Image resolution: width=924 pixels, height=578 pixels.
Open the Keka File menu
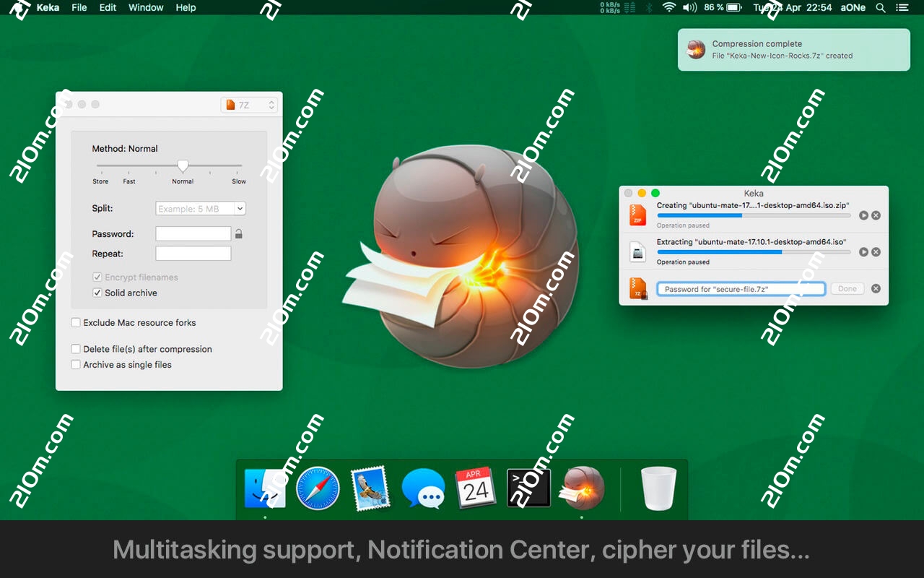pos(79,8)
